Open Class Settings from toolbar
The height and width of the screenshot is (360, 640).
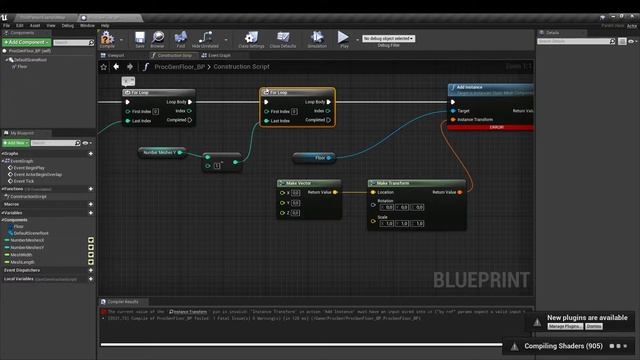pyautogui.click(x=251, y=38)
